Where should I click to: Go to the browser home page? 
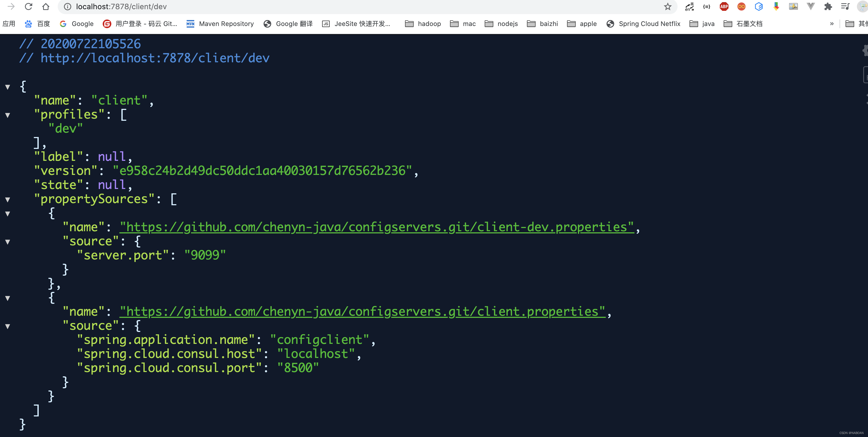[46, 6]
